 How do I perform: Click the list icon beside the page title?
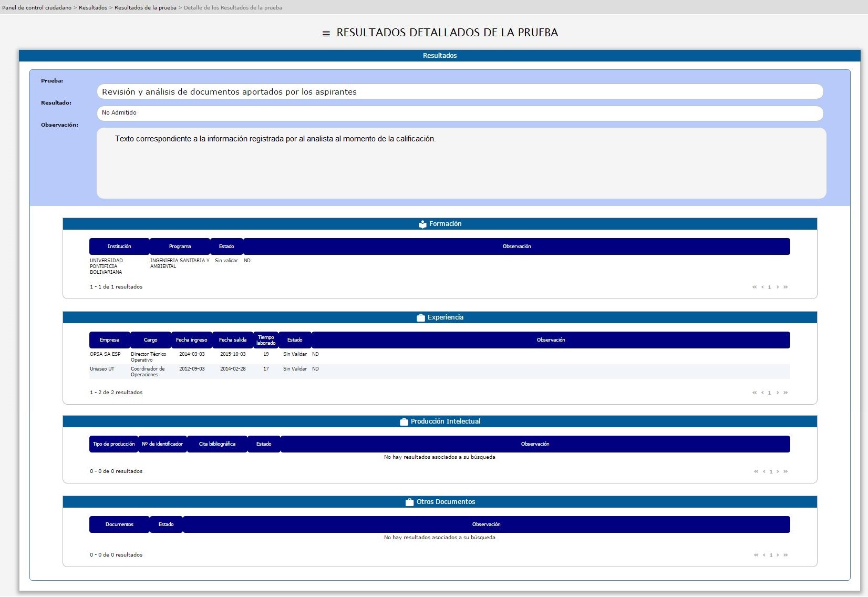326,33
